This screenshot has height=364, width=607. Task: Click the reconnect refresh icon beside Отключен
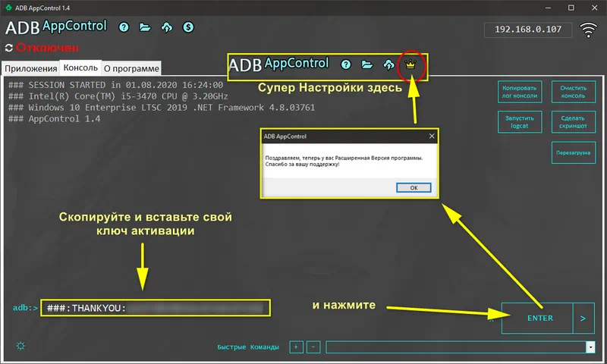9,48
